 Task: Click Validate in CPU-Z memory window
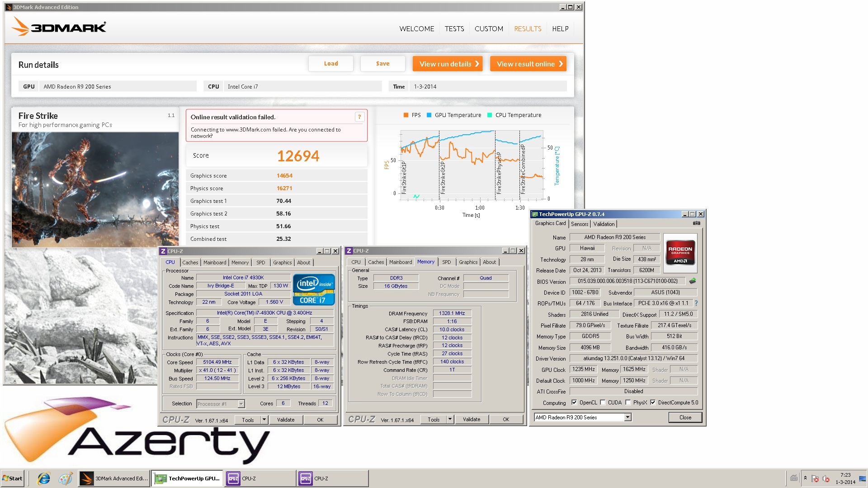471,419
